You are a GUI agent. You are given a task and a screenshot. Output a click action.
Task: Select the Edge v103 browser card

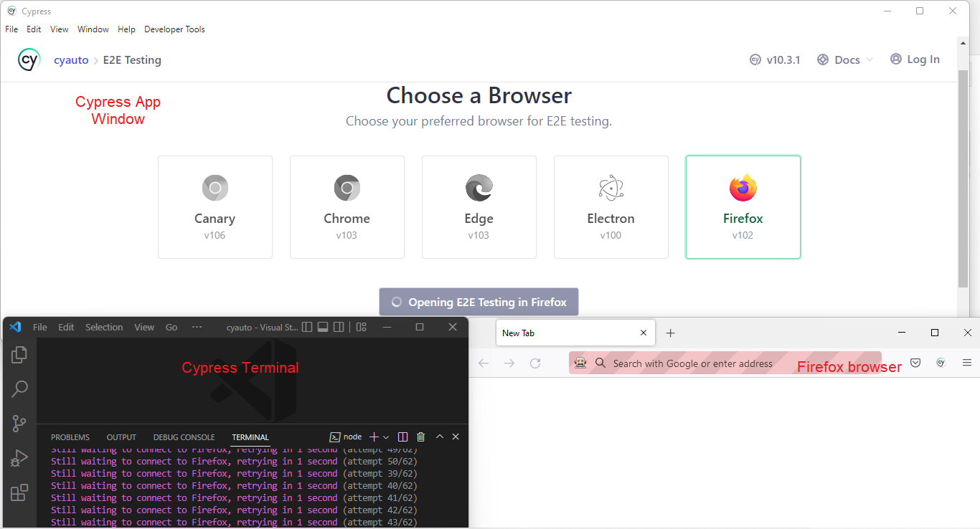479,207
